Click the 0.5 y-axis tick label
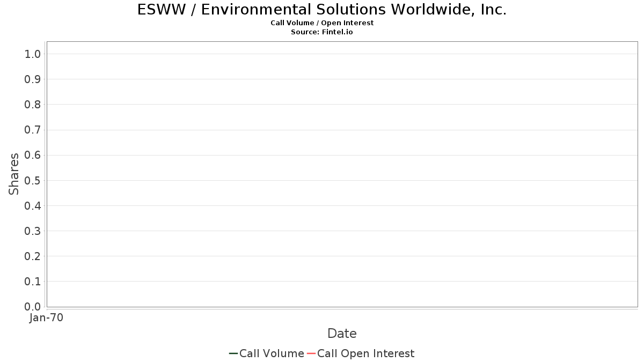This screenshot has height=362, width=644. (32, 180)
